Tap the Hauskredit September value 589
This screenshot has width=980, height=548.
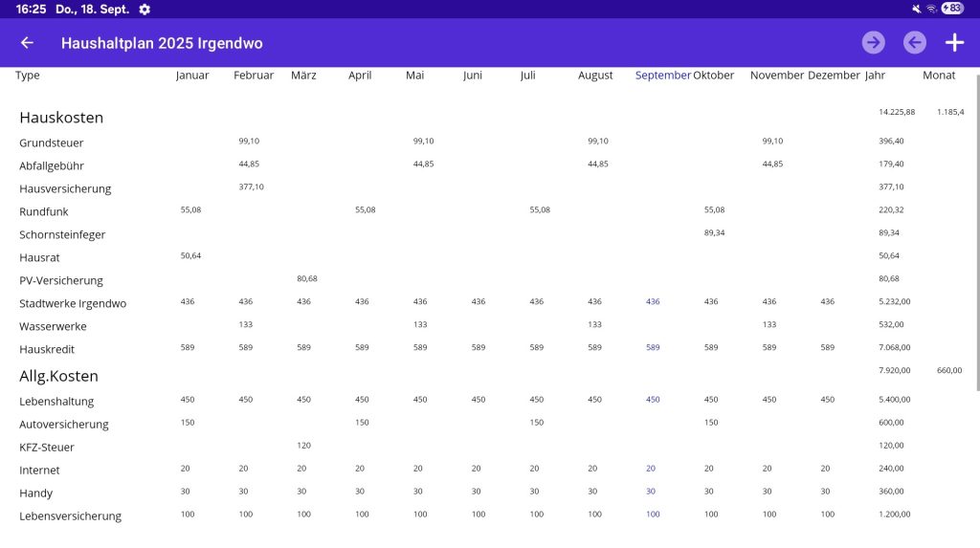[653, 348]
